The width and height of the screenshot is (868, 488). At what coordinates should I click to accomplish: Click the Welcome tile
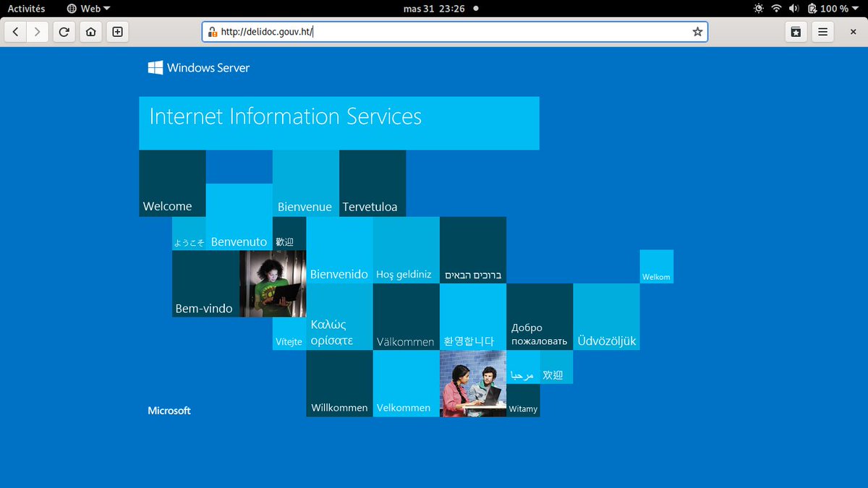click(x=172, y=184)
